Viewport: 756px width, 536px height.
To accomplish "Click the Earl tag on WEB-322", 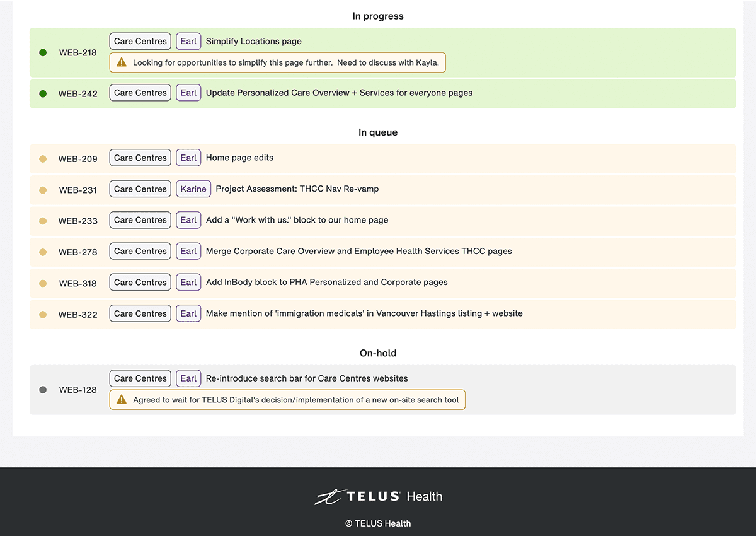I will click(188, 313).
